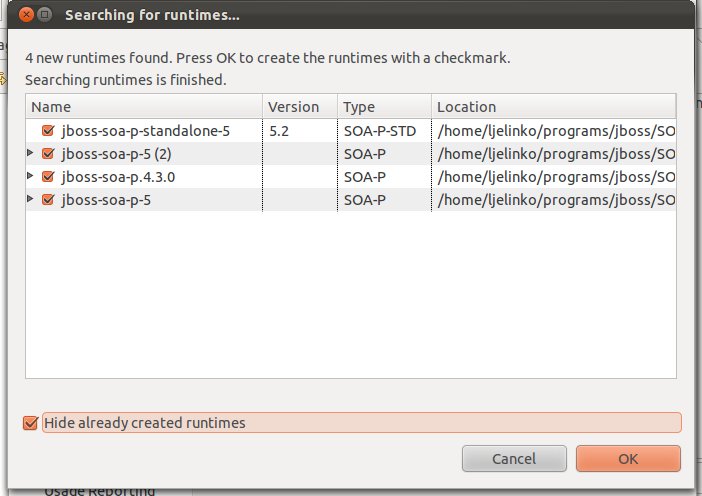Screen dimensions: 702x496
Task: Sort by the Version column header
Action: pos(300,107)
